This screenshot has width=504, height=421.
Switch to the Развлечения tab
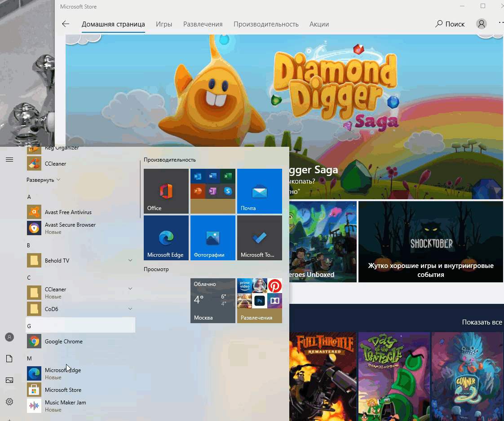click(x=203, y=24)
